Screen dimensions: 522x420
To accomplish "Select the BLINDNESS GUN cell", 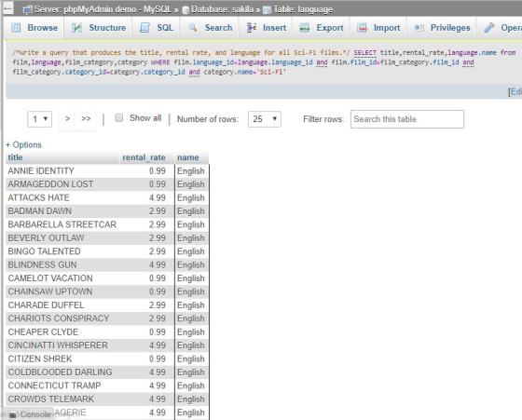I will 62,264.
